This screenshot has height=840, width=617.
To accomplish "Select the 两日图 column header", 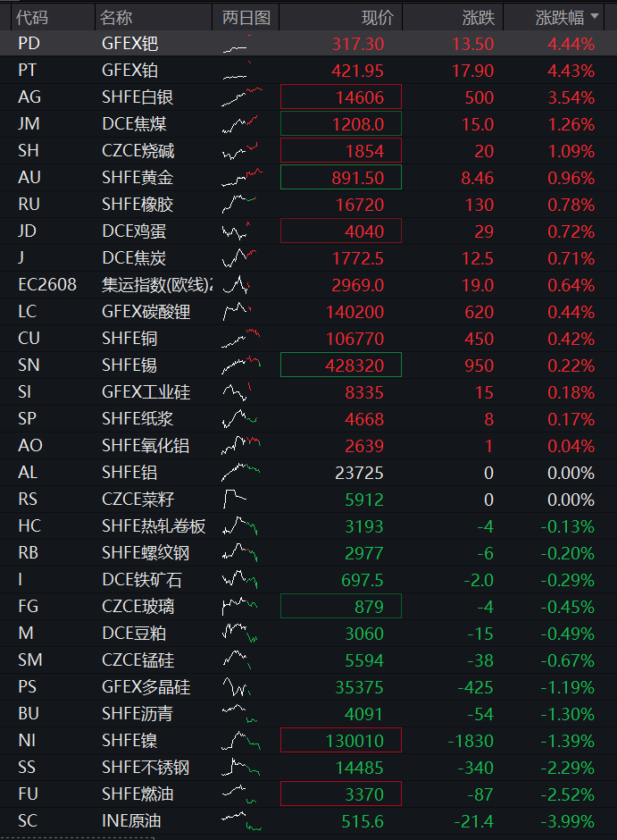I will tap(246, 18).
